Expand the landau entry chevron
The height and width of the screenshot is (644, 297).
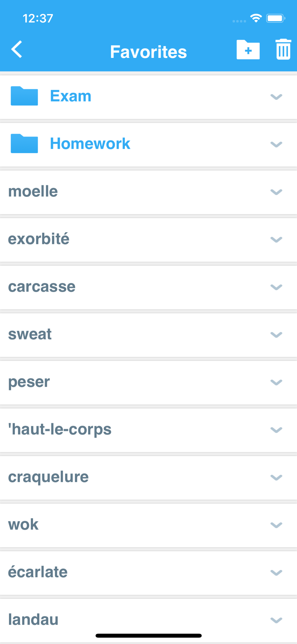click(276, 620)
